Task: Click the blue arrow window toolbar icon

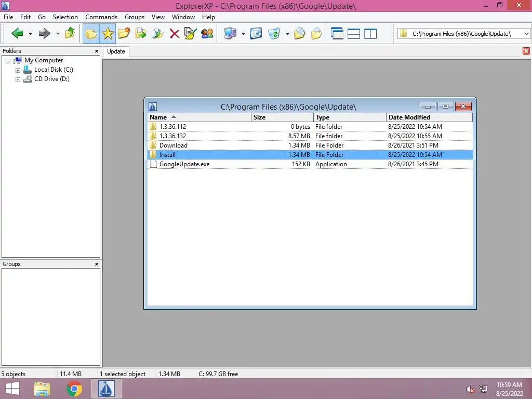Action: point(256,33)
